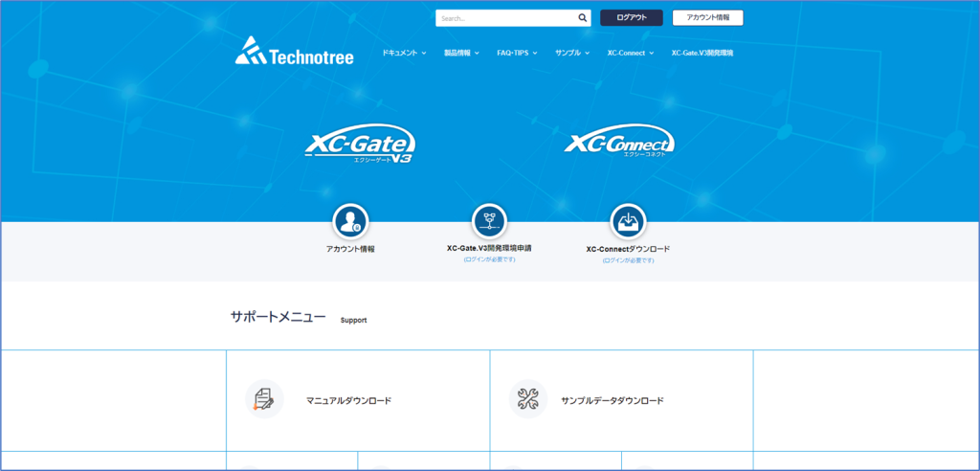
Task: Open the サンプルデータダウンロード link text
Action: 612,400
